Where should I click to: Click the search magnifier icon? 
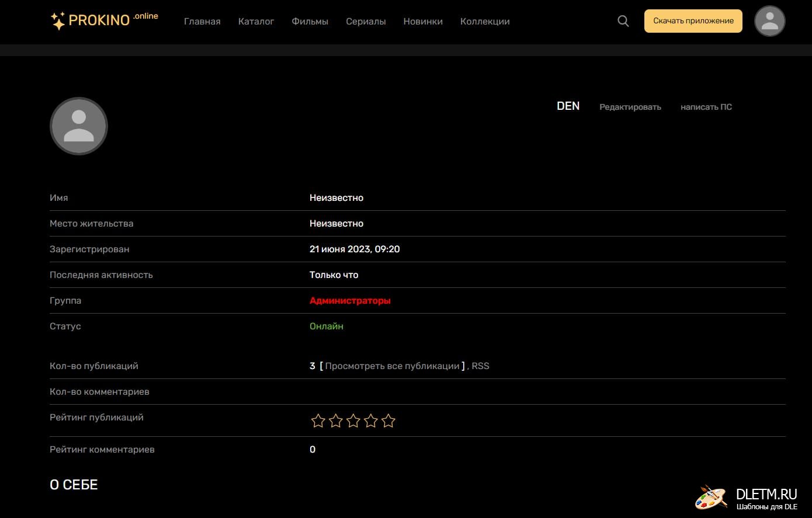[x=623, y=21]
